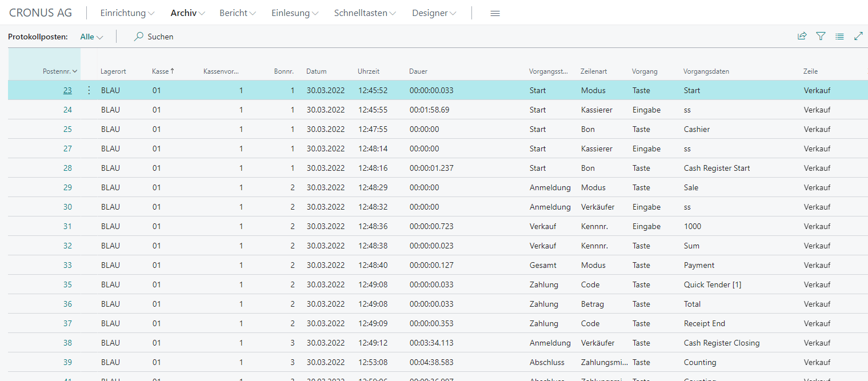
Task: Toggle the list view layout icon
Action: 839,37
